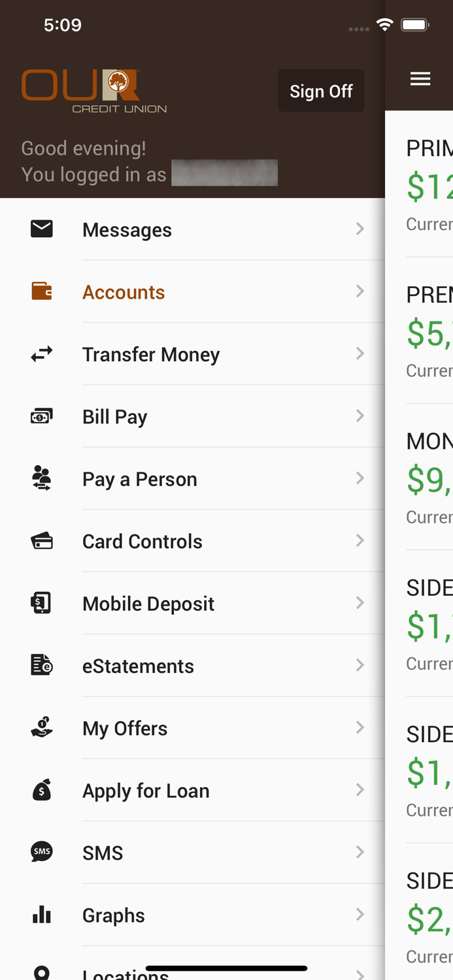Tap the Graphs bar chart icon
This screenshot has height=980, width=453.
click(x=42, y=915)
